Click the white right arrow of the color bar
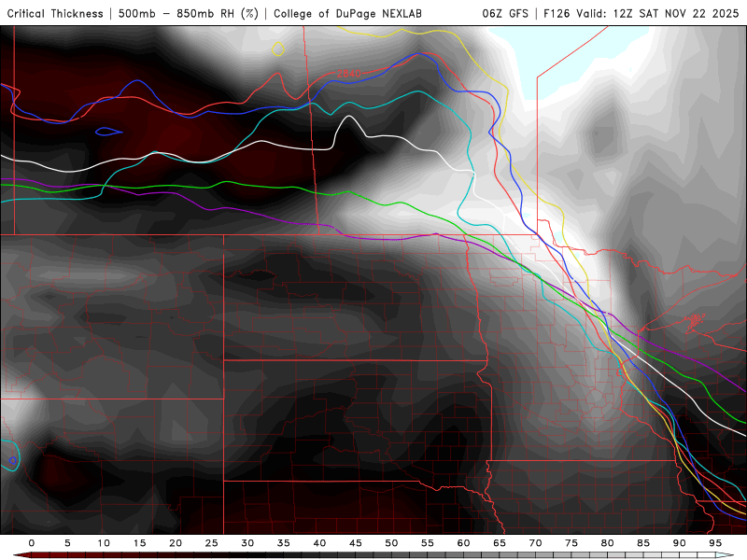 click(725, 555)
